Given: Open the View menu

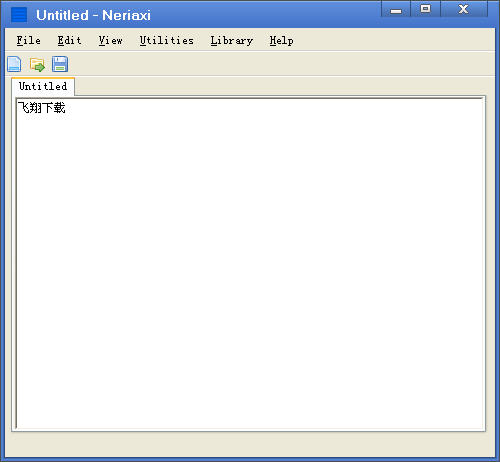Looking at the screenshot, I should (110, 41).
